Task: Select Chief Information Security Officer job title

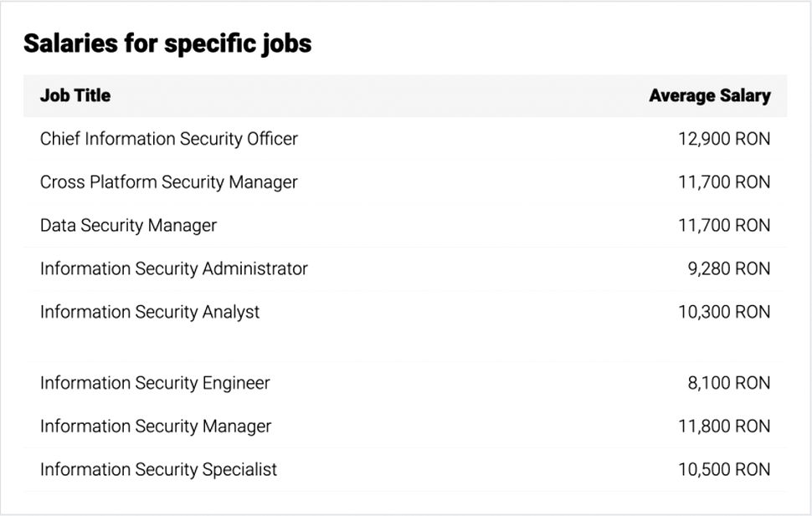Action: pos(169,139)
